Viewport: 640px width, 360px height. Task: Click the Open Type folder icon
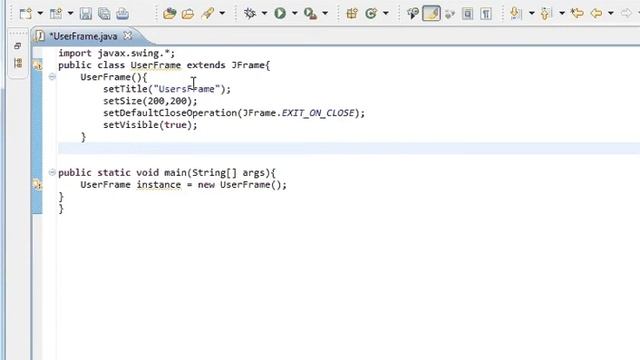coord(169,13)
